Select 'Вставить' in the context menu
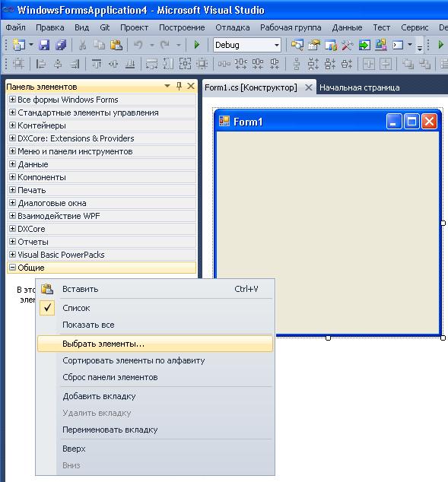This screenshot has width=448, height=482. [155, 289]
